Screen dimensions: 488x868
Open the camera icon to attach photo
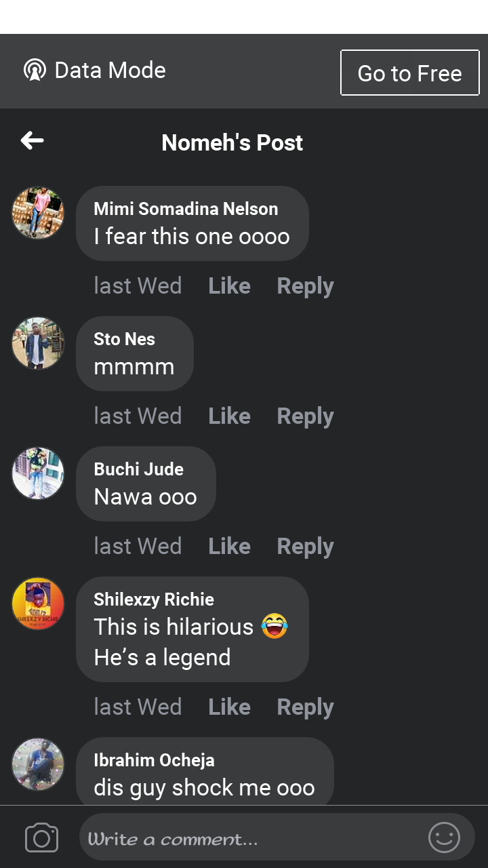pos(41,838)
